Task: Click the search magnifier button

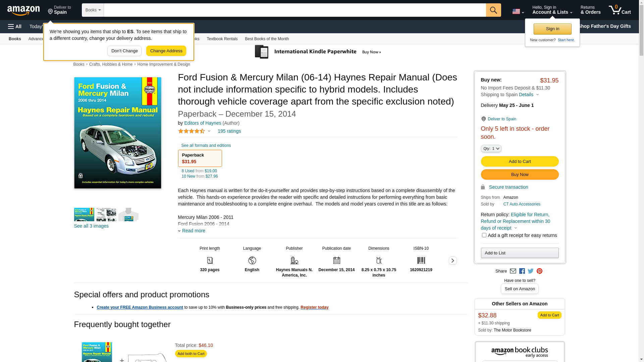Action: (493, 10)
